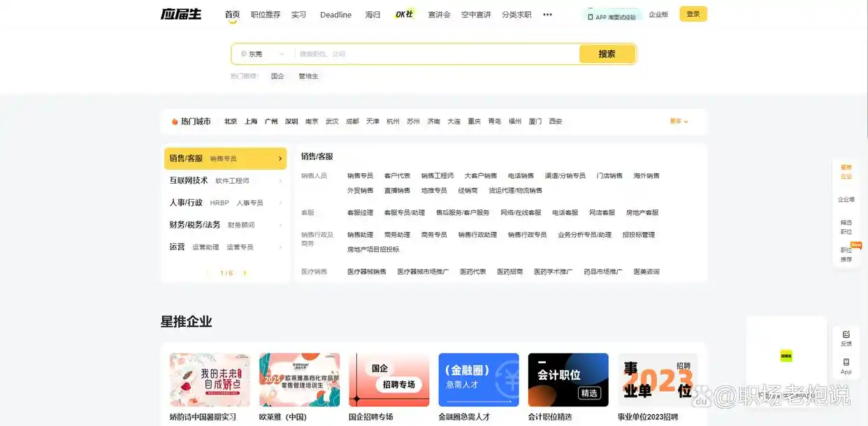Click the yellow 搜索 search button

[x=607, y=53]
